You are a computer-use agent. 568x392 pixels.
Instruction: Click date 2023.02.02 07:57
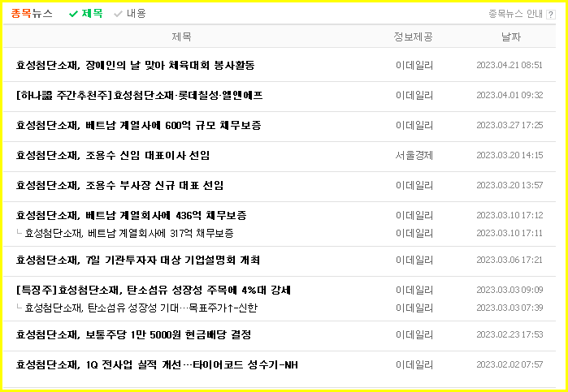click(509, 364)
